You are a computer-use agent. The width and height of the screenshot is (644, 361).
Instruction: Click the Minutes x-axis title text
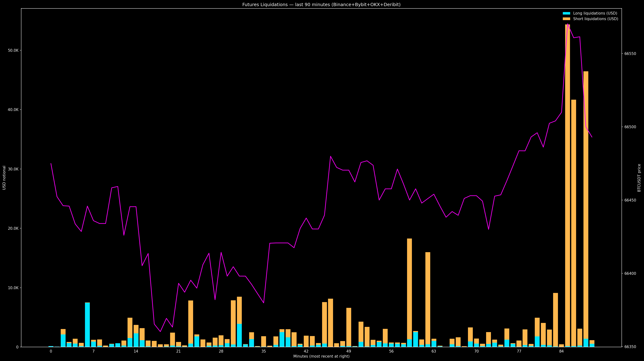pos(321,356)
